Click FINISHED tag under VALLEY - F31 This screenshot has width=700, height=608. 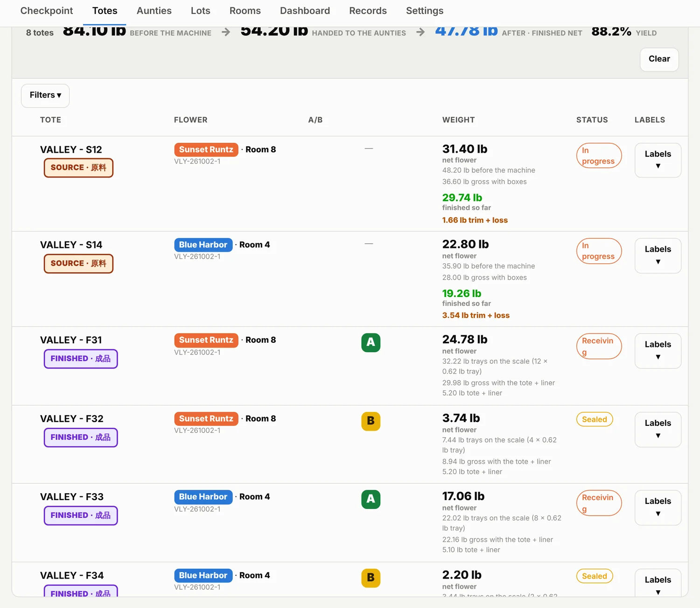coord(81,359)
